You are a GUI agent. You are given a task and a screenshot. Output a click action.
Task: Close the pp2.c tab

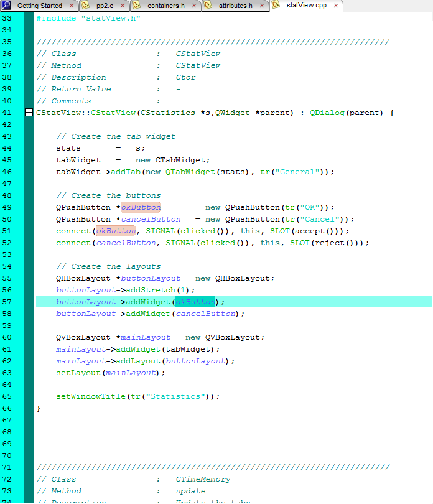(123, 6)
